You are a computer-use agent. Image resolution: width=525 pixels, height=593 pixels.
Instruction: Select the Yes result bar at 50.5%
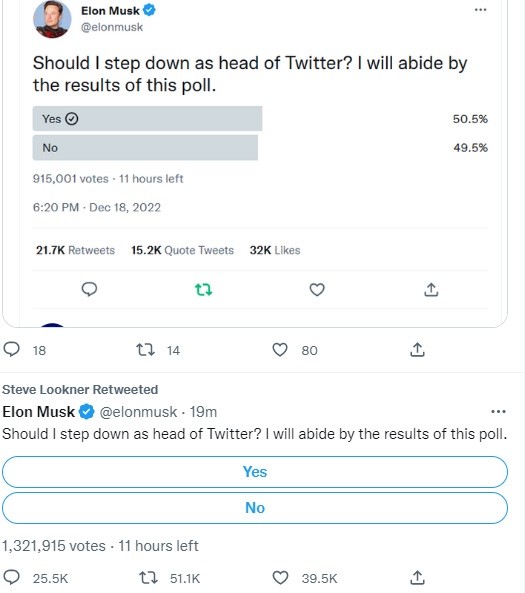coord(148,119)
